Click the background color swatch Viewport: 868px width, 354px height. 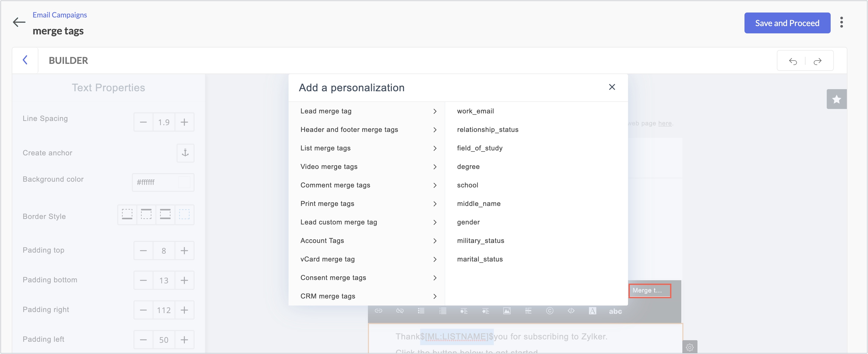click(x=184, y=182)
